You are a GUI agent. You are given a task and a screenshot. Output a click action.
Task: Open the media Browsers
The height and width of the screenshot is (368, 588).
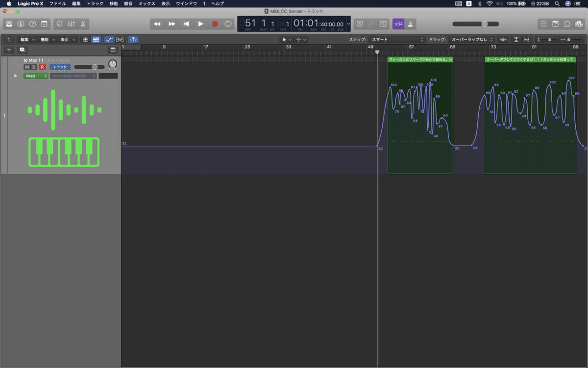pyautogui.click(x=579, y=24)
